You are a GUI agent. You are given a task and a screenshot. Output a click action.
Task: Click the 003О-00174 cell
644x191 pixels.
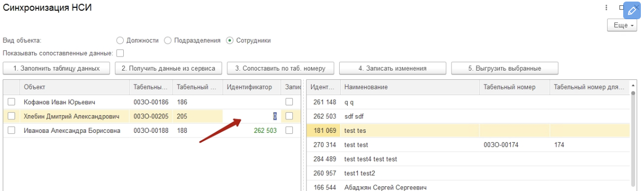click(x=514, y=144)
